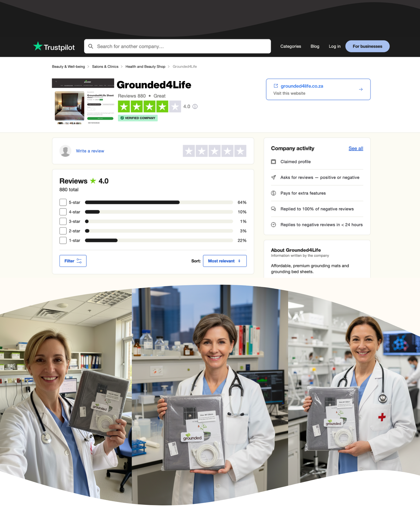420x525 pixels.
Task: Click the search magnifier icon
Action: coord(90,46)
